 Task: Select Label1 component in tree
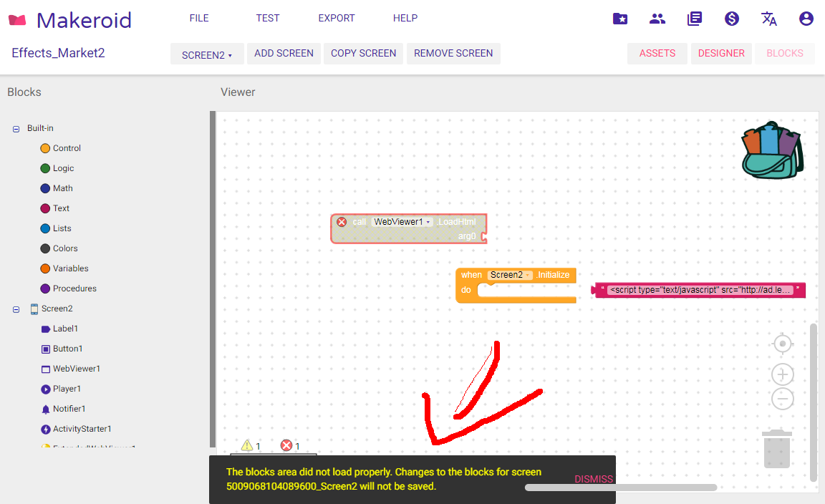59,329
